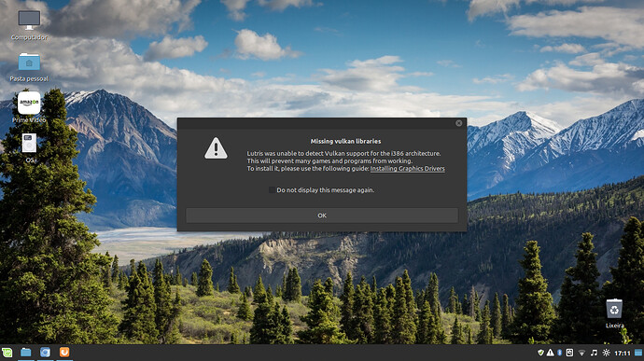Select the Amazon Prime Video desktop shortcut
Viewport: 644px width, 361px height.
(29, 106)
